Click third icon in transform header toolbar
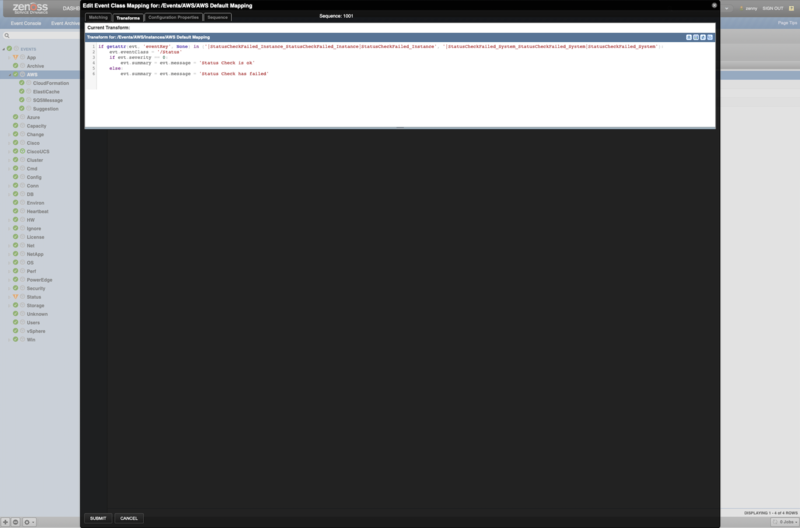The width and height of the screenshot is (800, 528). pos(703,37)
